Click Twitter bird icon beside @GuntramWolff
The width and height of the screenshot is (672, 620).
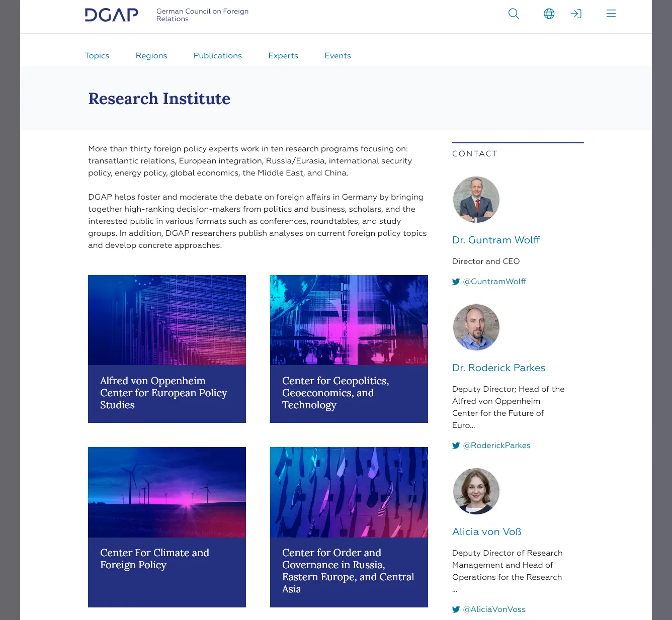point(456,282)
